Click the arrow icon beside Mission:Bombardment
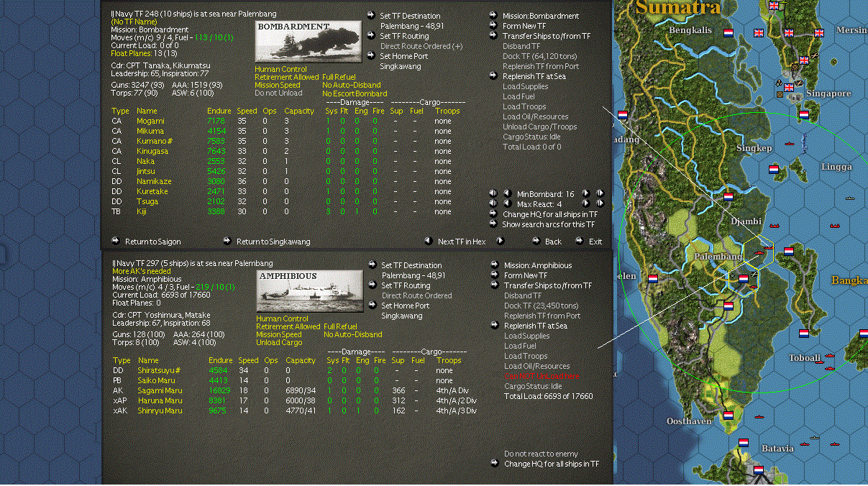Screen dimensions: 868x486 click(x=493, y=15)
